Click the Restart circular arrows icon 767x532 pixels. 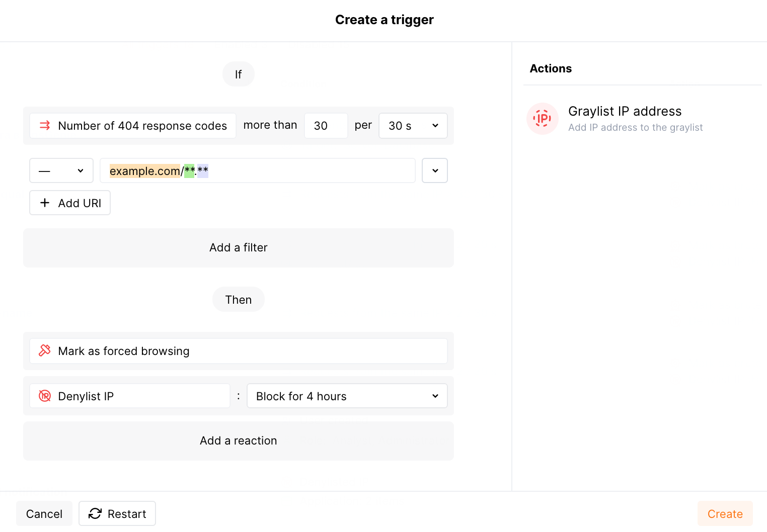click(x=95, y=513)
